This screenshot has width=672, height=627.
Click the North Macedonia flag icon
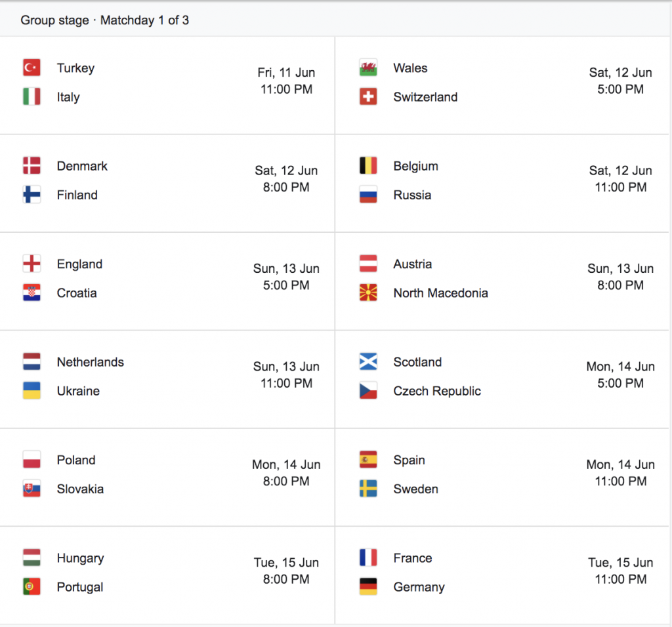368,293
